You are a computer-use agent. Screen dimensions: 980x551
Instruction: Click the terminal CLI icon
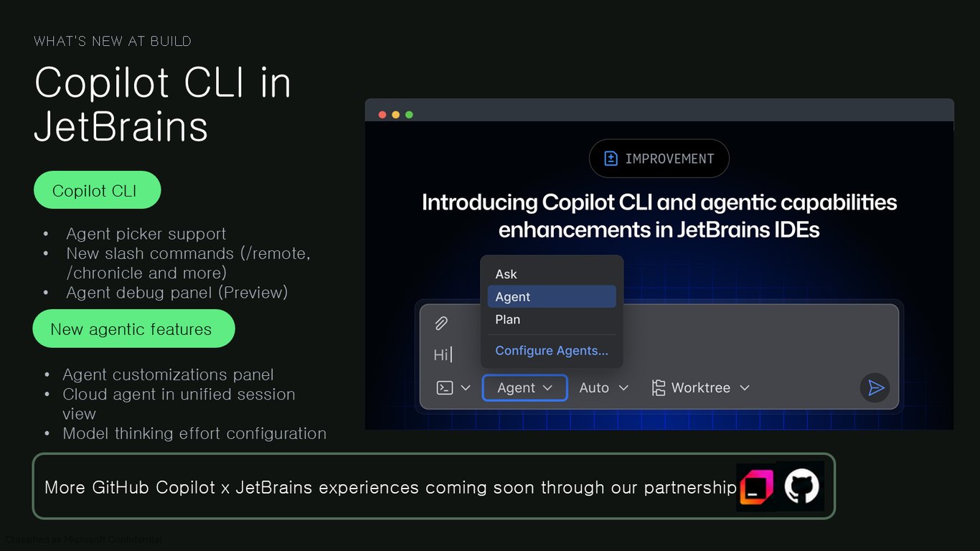pos(445,387)
